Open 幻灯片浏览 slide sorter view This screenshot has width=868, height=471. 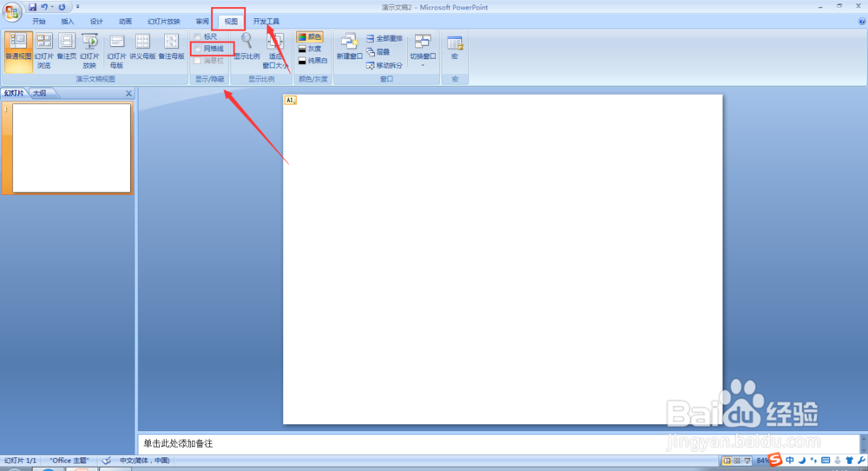point(43,52)
